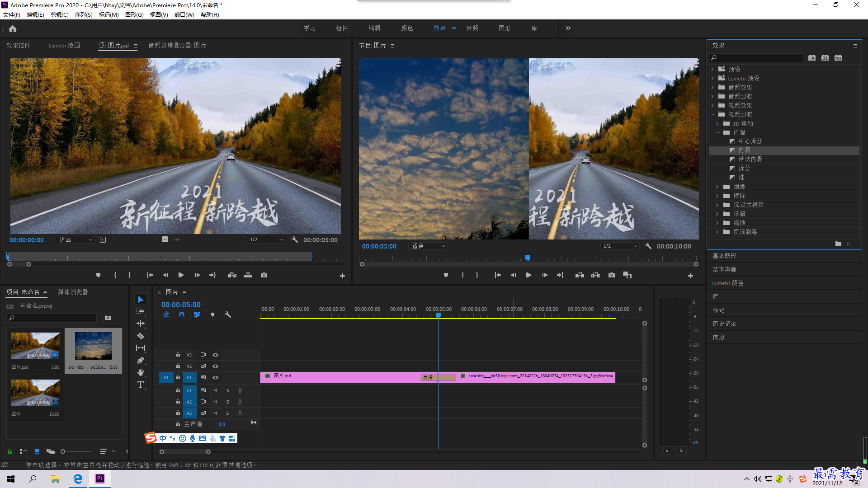The height and width of the screenshot is (488, 868).
Task: Switch Project panel to Icon View
Action: [37, 451]
